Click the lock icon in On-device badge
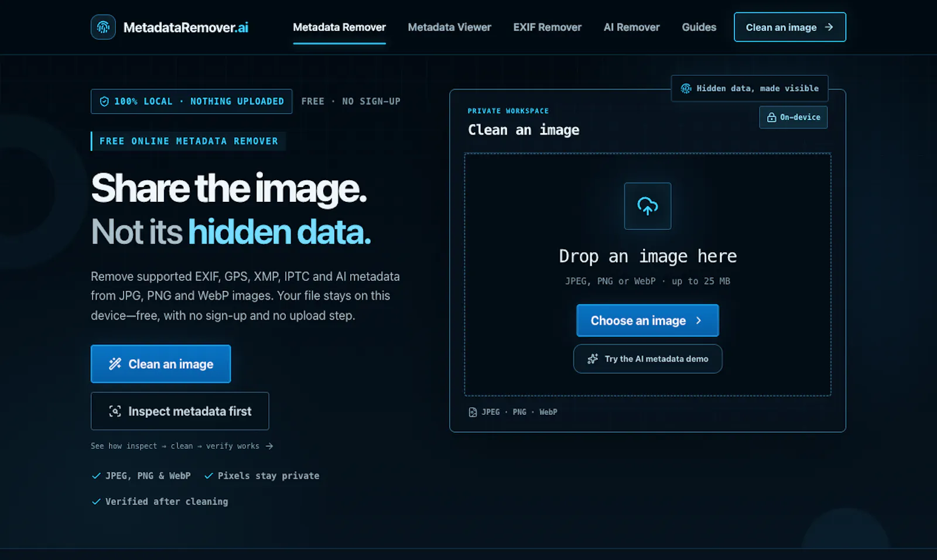The image size is (937, 560). tap(771, 117)
